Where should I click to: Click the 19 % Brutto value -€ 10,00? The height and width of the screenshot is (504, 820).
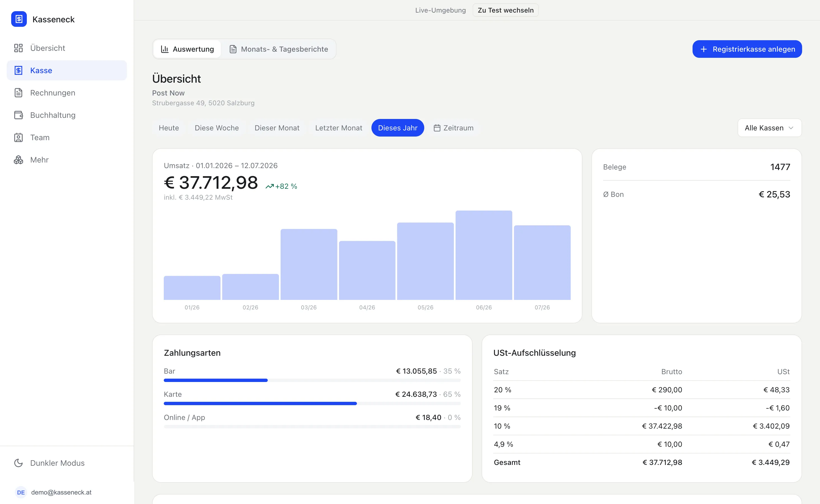pos(668,408)
